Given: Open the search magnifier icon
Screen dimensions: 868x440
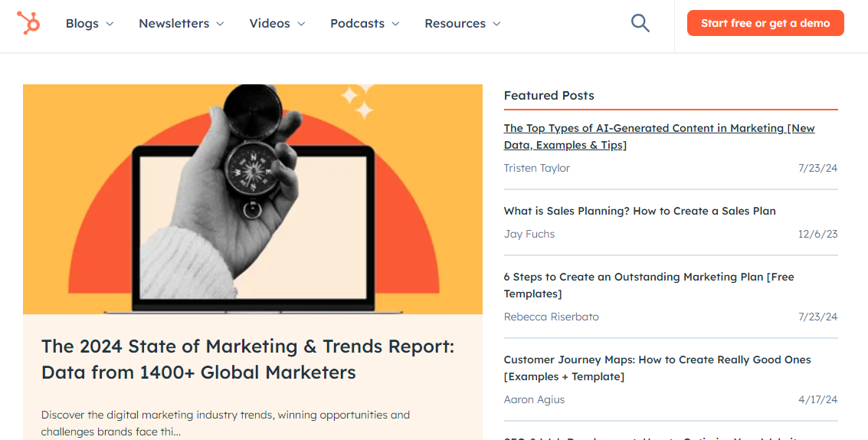Looking at the screenshot, I should click(x=640, y=23).
